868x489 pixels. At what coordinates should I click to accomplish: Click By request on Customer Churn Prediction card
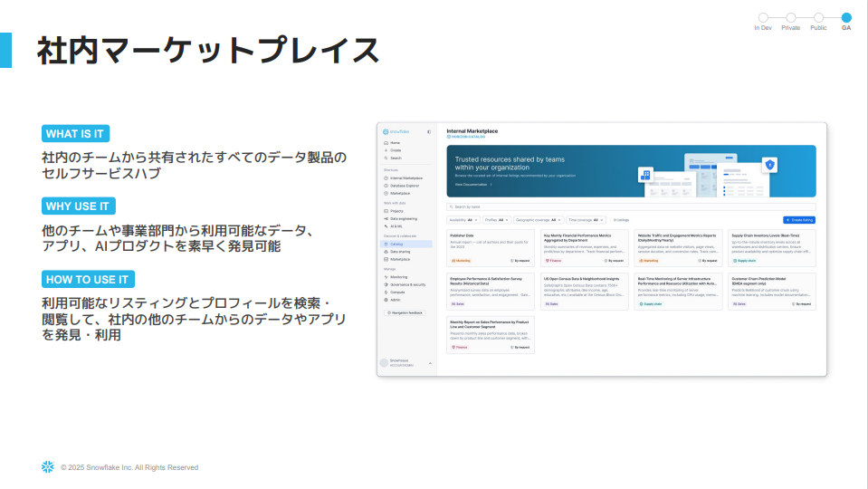tap(802, 304)
